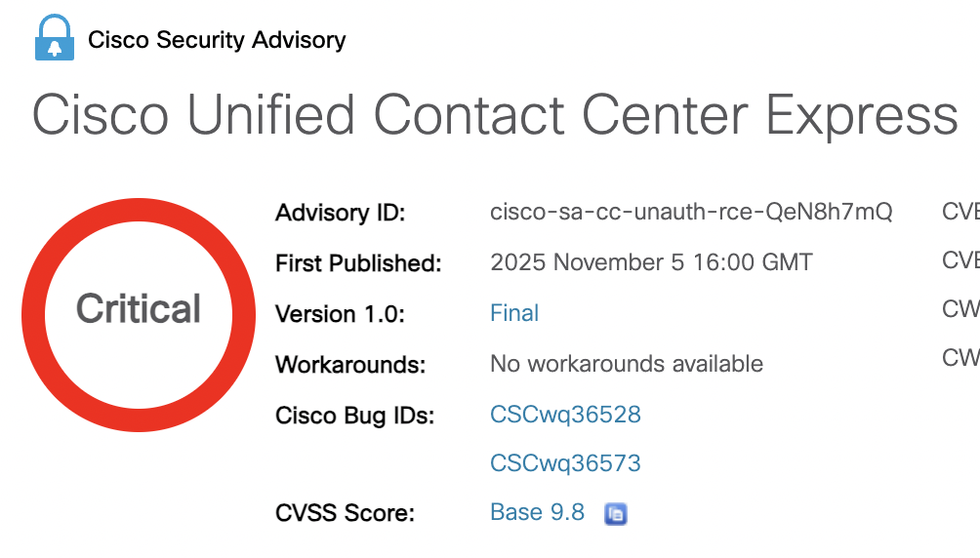Click the Base 9.8 CVSS score link

[537, 512]
